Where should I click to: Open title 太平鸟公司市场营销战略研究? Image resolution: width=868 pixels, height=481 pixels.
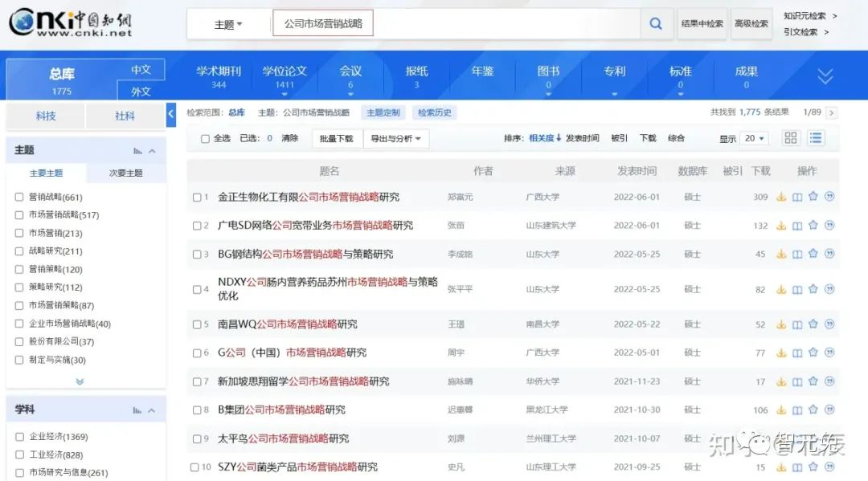pyautogui.click(x=284, y=439)
